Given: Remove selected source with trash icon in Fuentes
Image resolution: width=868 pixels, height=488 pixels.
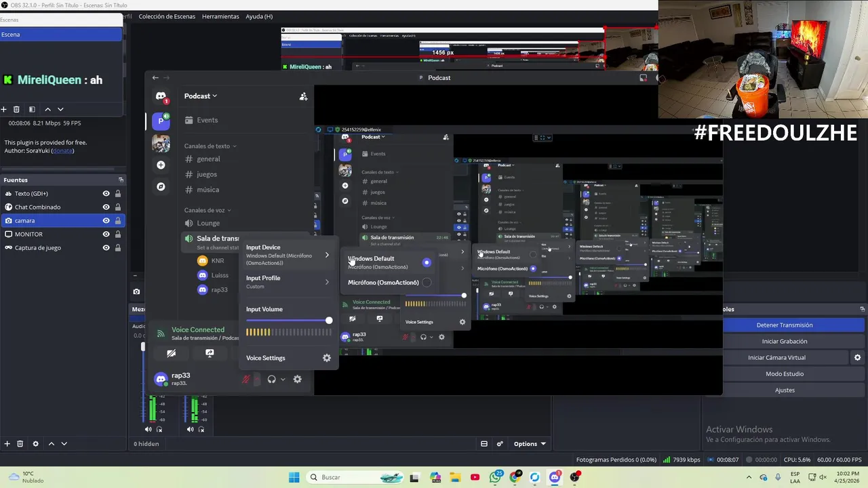Looking at the screenshot, I should [20, 444].
